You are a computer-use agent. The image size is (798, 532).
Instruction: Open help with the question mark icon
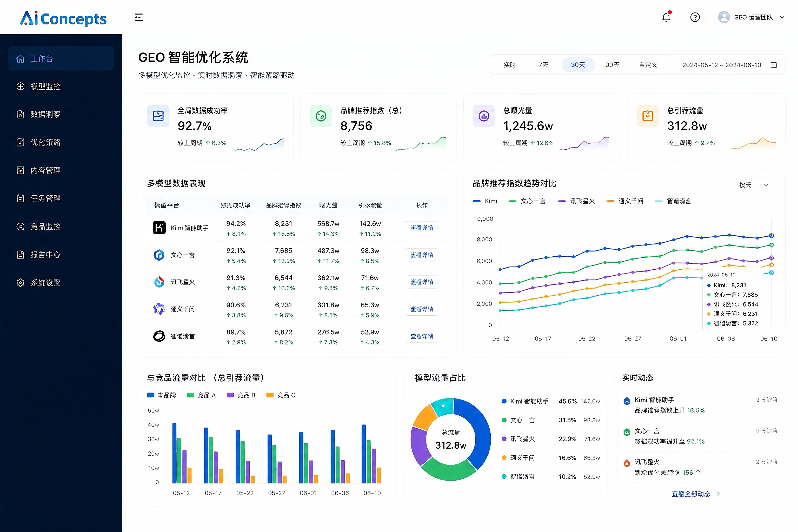tap(695, 17)
